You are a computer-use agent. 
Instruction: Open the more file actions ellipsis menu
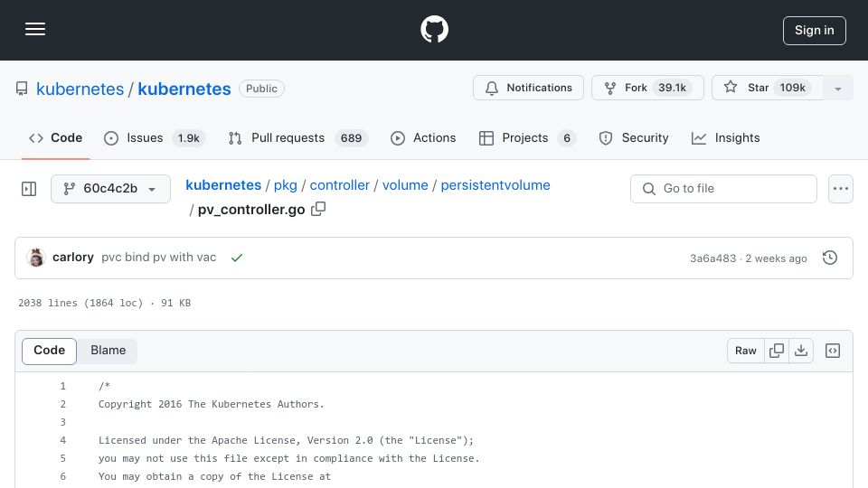click(x=840, y=189)
